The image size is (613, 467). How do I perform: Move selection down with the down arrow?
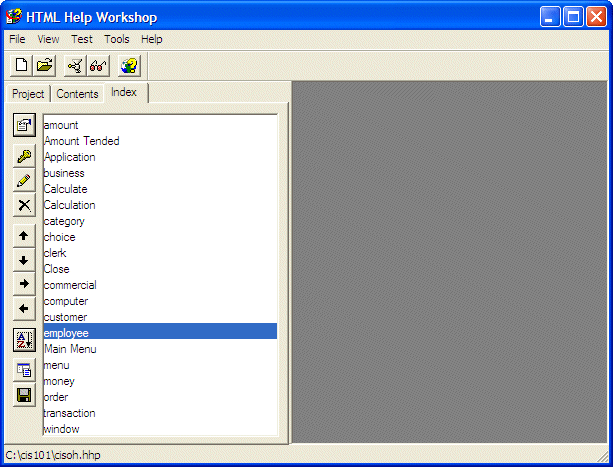pos(24,260)
